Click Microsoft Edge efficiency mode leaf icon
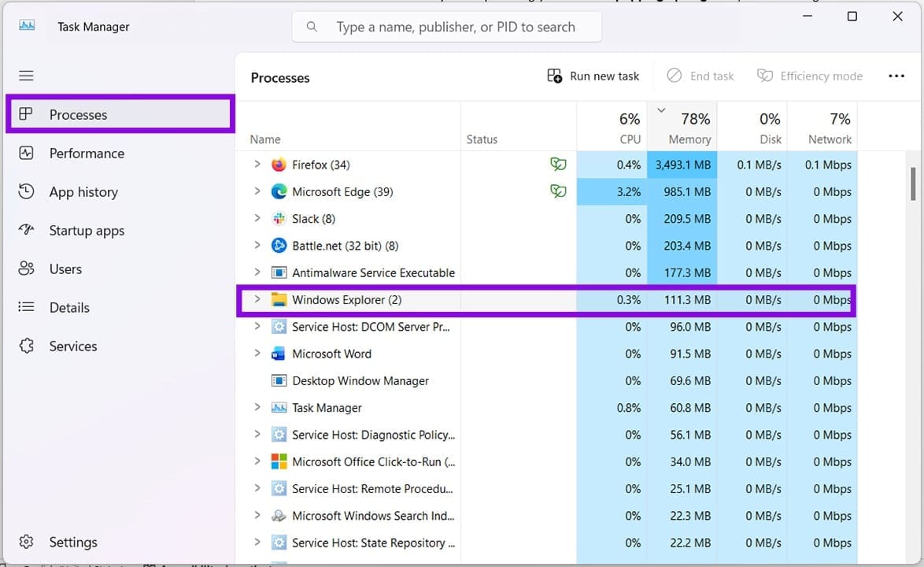This screenshot has height=567, width=924. [558, 191]
